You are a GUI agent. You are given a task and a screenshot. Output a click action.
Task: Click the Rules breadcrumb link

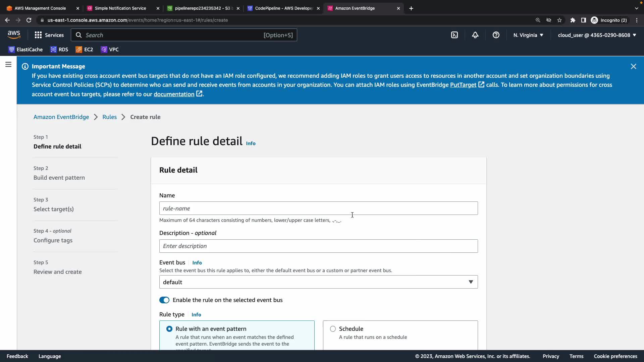[109, 117]
